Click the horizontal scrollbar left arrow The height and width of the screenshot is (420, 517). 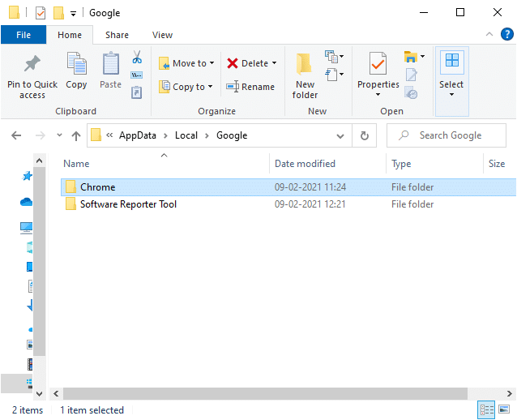pyautogui.click(x=56, y=393)
